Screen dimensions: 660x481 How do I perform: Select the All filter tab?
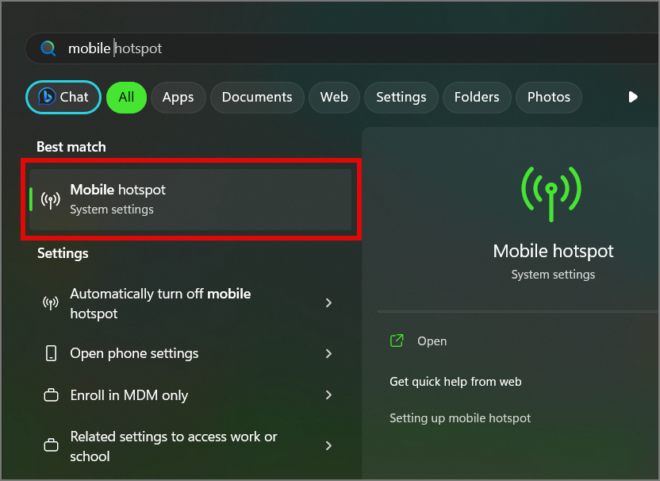[x=126, y=97]
